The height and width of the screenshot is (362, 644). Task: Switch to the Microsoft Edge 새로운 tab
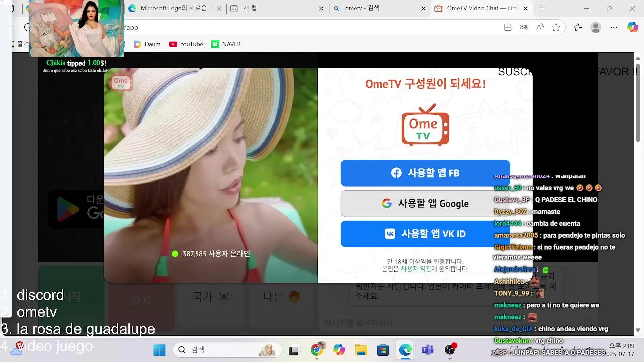[x=174, y=8]
